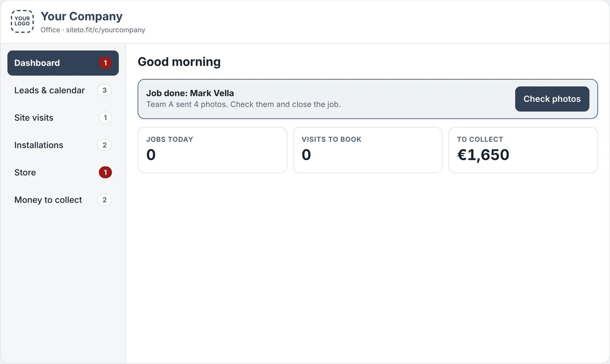
Task: Click the Good morning heading
Action: [x=179, y=62]
